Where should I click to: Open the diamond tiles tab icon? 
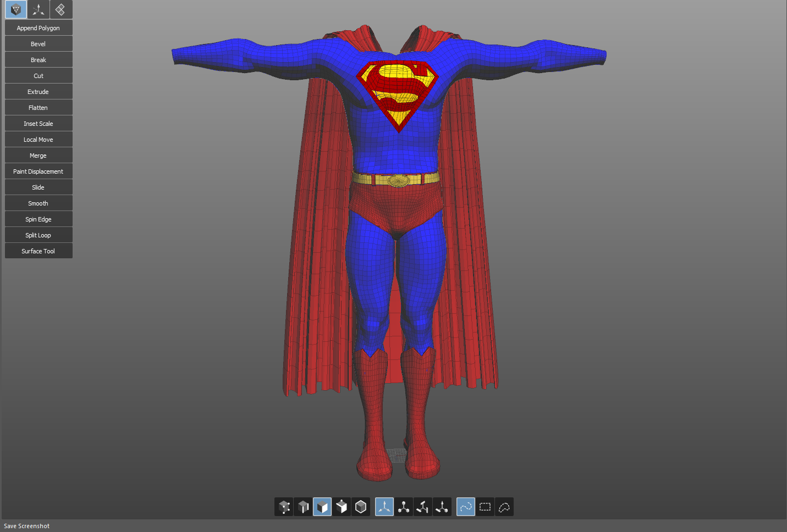point(61,9)
